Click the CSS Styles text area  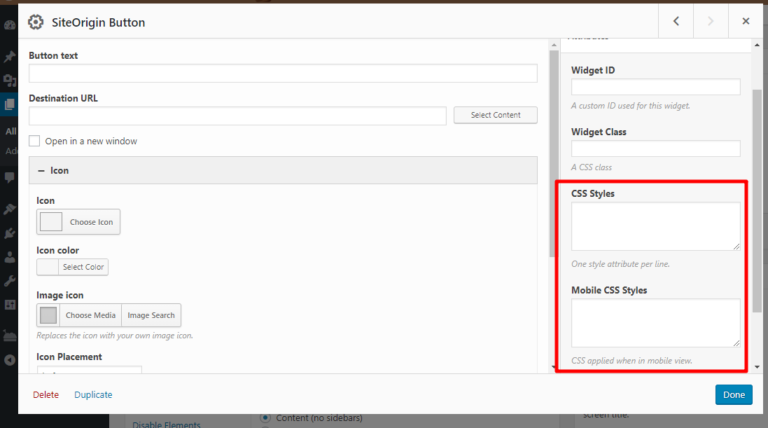pos(655,226)
